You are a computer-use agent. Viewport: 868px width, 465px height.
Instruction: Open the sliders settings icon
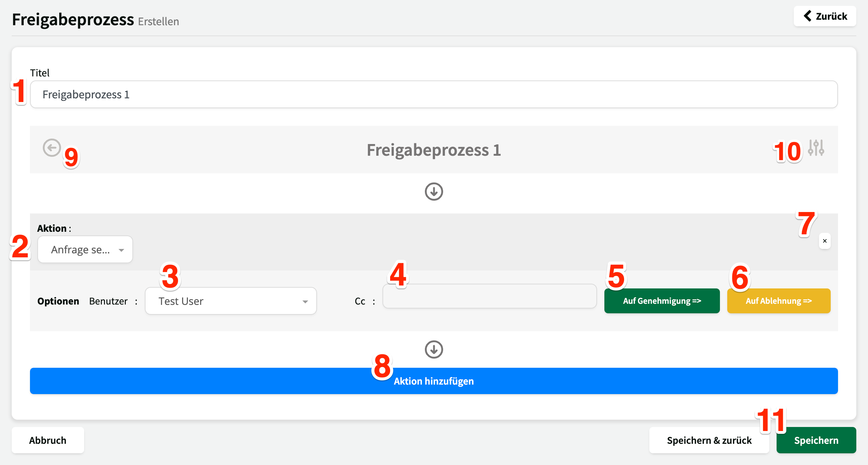[x=816, y=148]
